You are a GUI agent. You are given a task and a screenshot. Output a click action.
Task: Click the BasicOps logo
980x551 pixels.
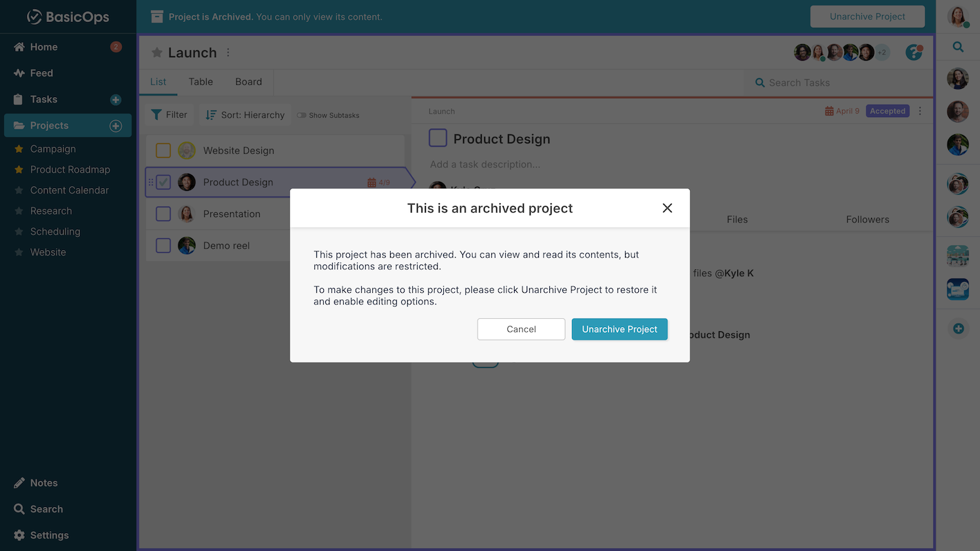pos(68,17)
